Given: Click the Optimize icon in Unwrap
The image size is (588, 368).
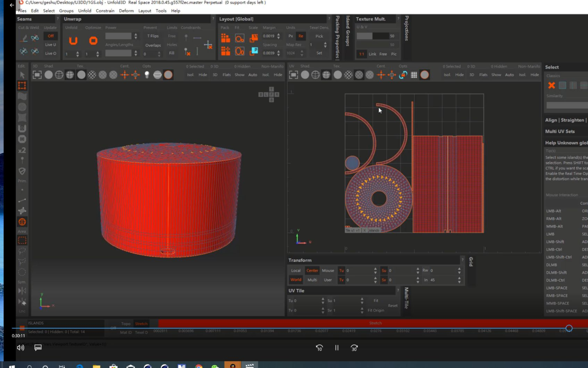Looking at the screenshot, I should click(x=93, y=41).
